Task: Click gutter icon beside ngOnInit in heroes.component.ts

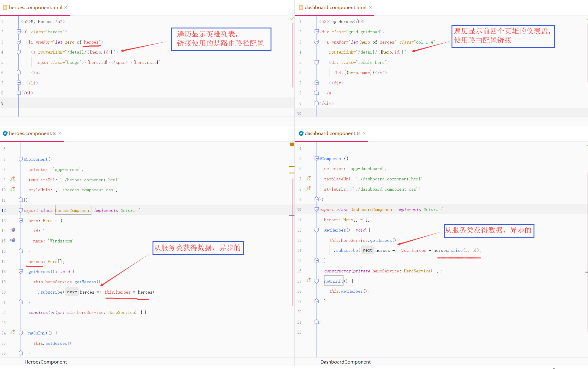Action: point(13,332)
